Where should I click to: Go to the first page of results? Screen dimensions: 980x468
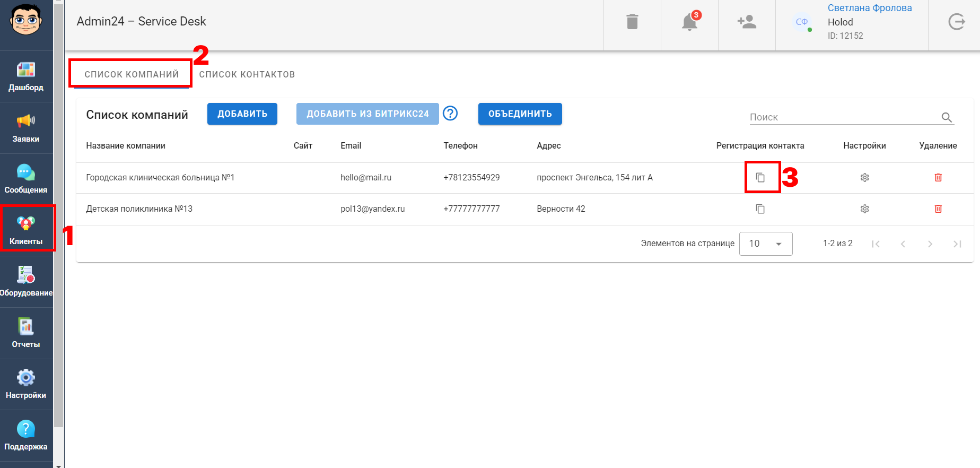click(876, 244)
